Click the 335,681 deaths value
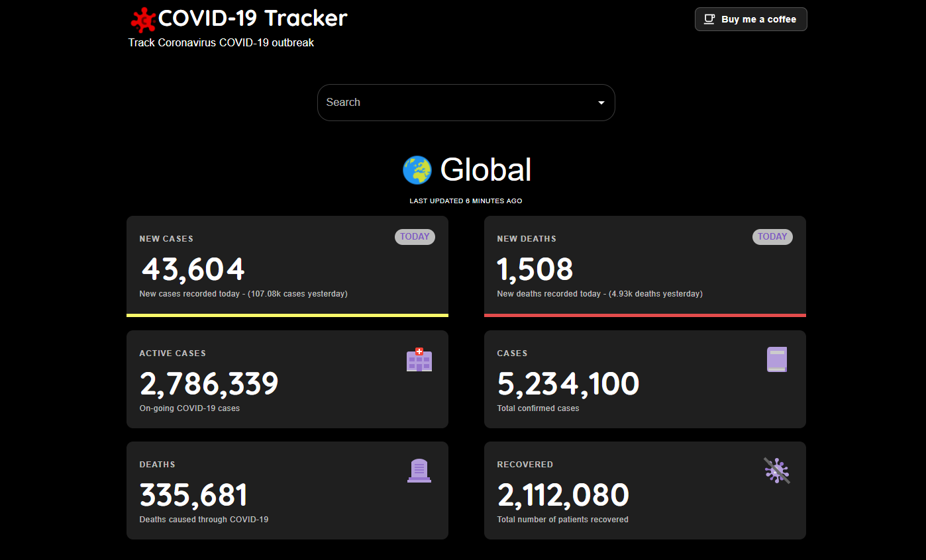The image size is (926, 560). [193, 495]
